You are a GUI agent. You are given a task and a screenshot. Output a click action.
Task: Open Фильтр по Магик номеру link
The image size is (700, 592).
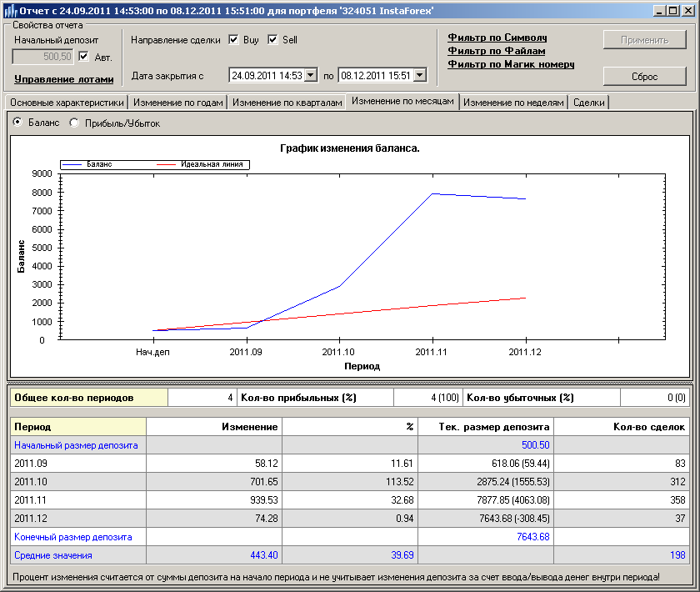[x=511, y=64]
